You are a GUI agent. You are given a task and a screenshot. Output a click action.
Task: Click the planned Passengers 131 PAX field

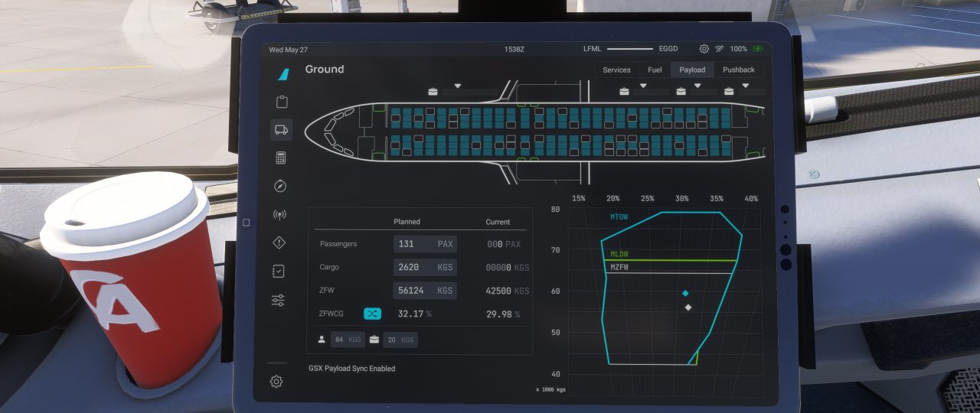click(425, 244)
